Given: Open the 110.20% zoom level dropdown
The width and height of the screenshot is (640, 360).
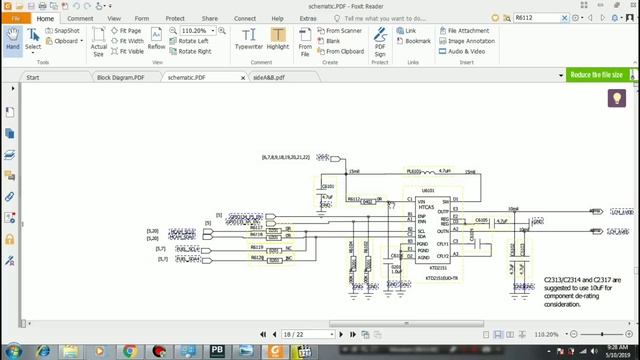Looking at the screenshot, I should 213,31.
